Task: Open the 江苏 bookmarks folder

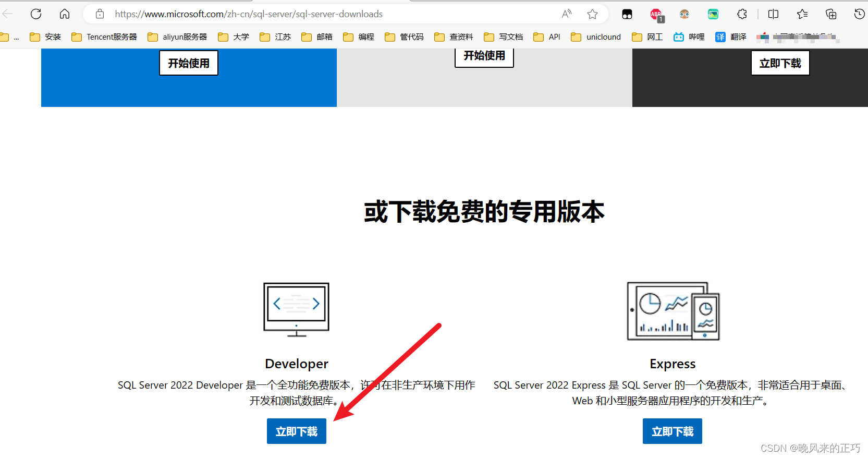Action: pyautogui.click(x=275, y=37)
